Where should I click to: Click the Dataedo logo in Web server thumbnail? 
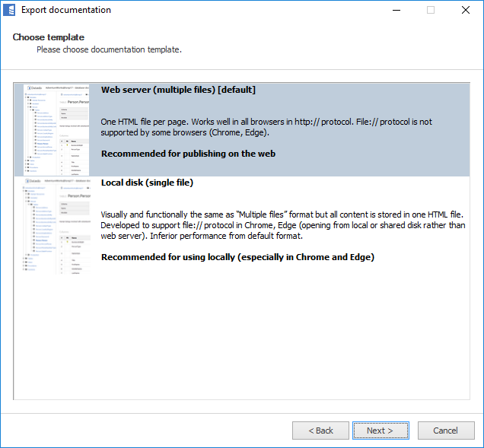click(x=33, y=88)
